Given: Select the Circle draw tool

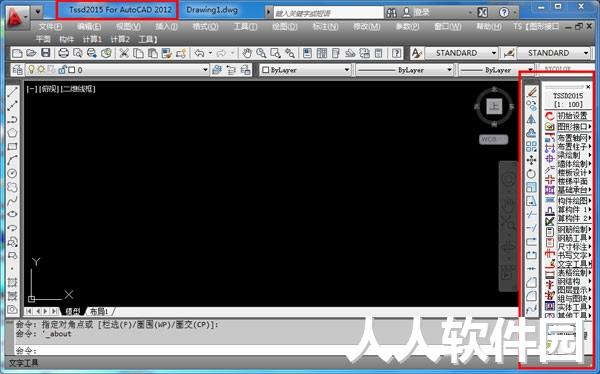Looking at the screenshot, I should click(x=13, y=173).
